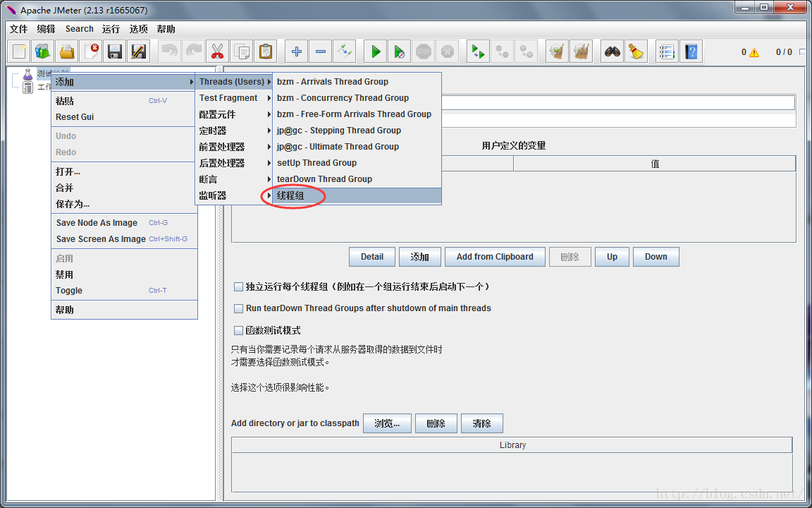Expand the 后置处理器 submenu
This screenshot has height=508, width=812.
[x=233, y=163]
